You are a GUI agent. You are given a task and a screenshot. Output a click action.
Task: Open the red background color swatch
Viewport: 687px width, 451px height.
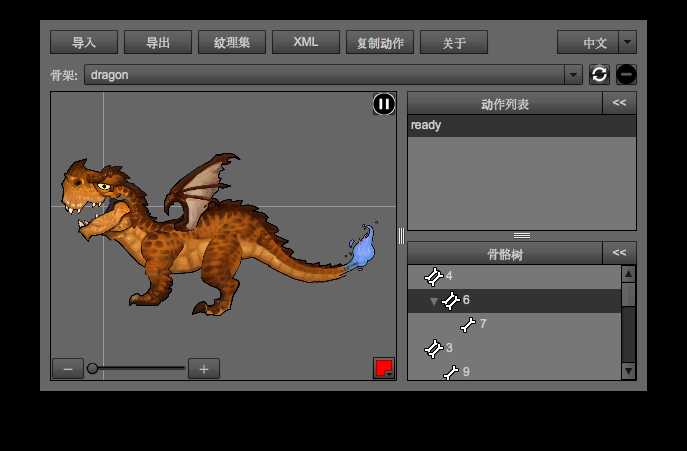point(384,368)
